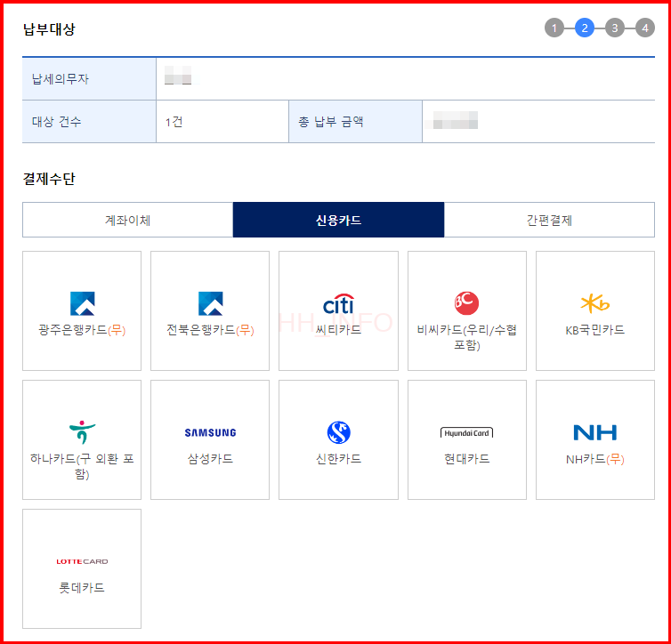Select the 신한카드 blue circle logo
Viewport: 671px width, 644px height.
tap(338, 432)
